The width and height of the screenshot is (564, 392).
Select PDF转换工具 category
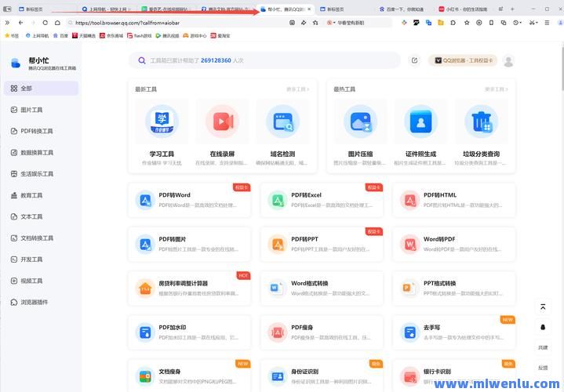click(x=41, y=131)
